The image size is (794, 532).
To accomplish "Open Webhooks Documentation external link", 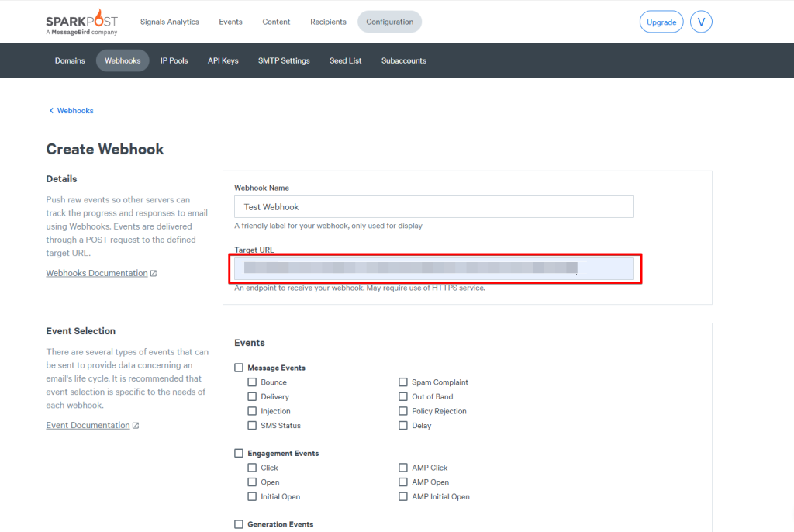I will coord(97,273).
